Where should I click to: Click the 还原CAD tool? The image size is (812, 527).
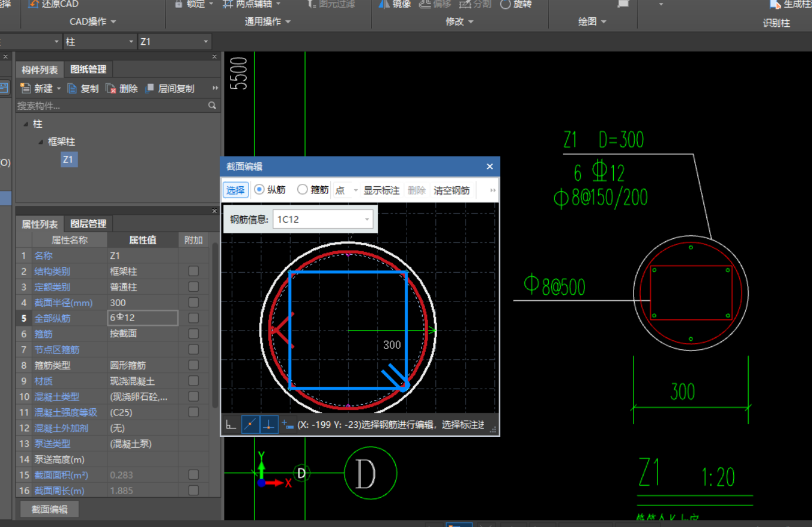coord(54,4)
